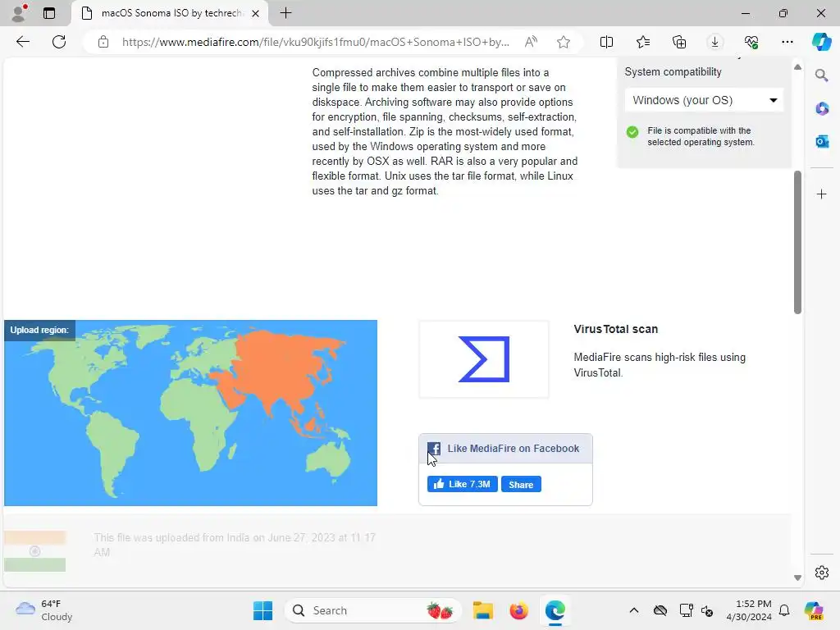Open Outlook in the sidebar
This screenshot has height=630, width=840.
pos(822,141)
